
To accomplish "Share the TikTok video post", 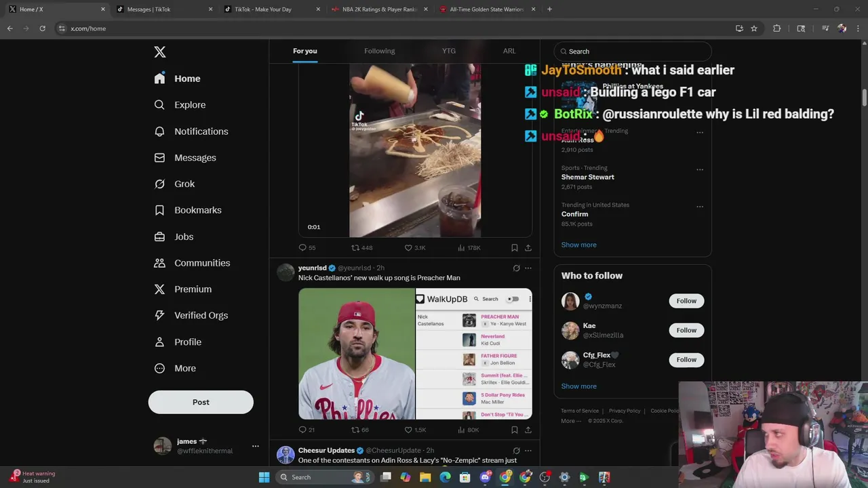I will tap(528, 248).
